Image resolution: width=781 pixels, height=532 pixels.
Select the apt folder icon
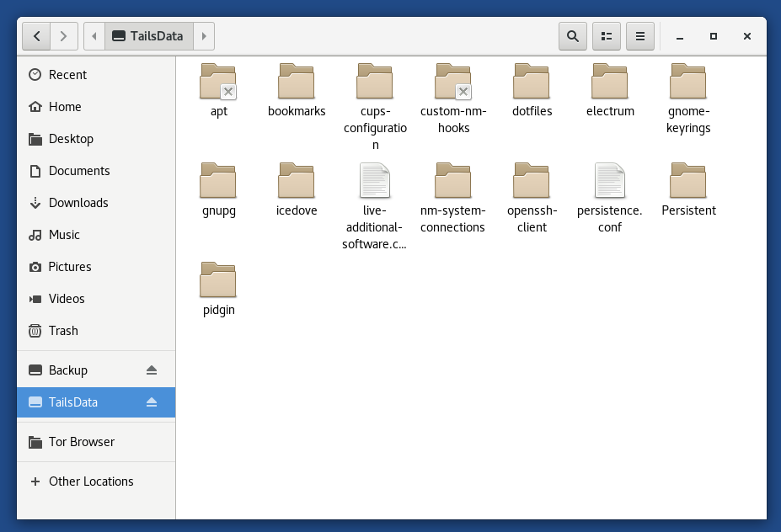coord(218,82)
